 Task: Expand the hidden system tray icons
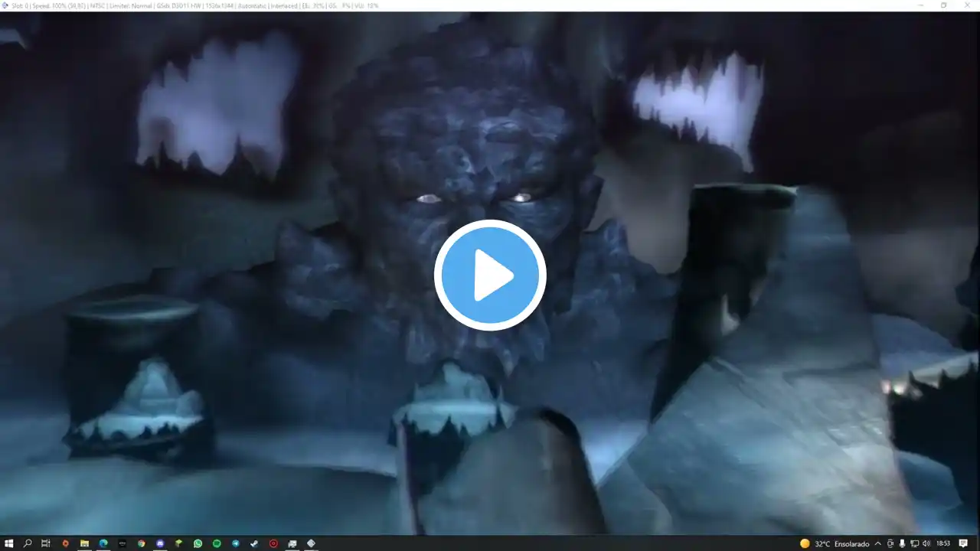(878, 543)
